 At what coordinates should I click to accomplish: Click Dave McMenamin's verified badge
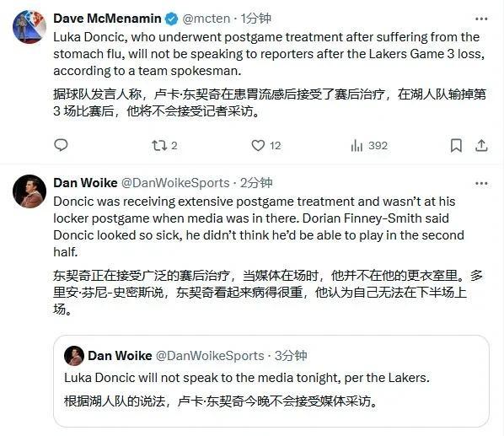coord(171,19)
